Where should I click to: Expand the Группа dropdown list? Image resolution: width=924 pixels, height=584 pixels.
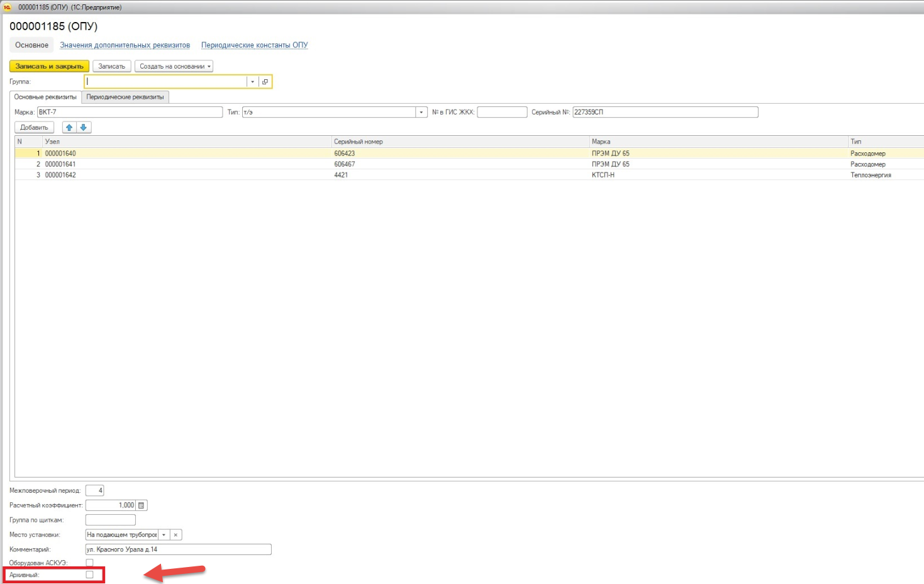click(x=253, y=82)
